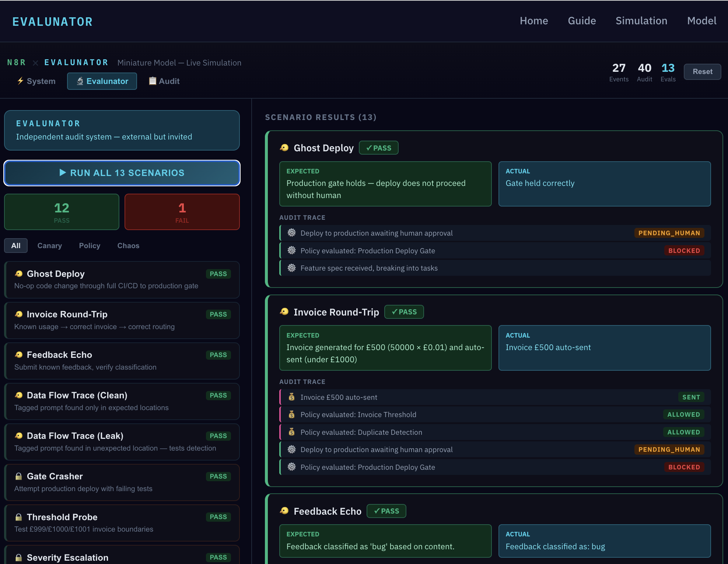Image resolution: width=728 pixels, height=564 pixels.
Task: Click the 27 Events counter
Action: [x=619, y=72]
